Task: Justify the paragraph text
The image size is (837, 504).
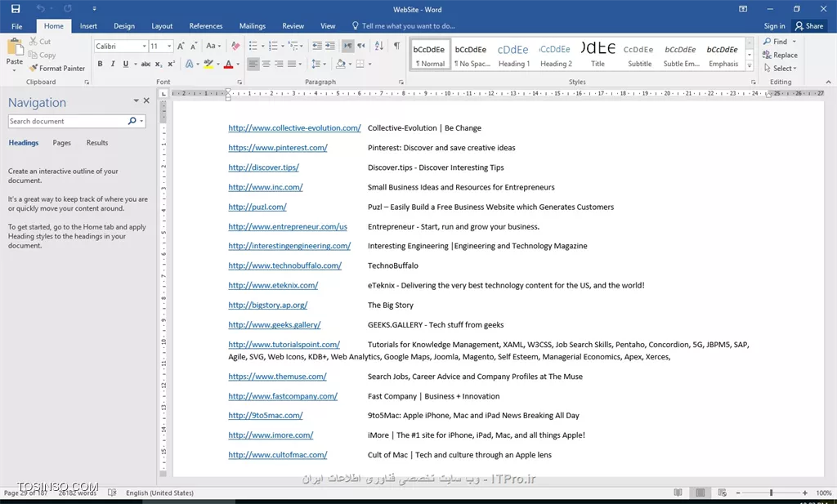Action: pos(292,64)
